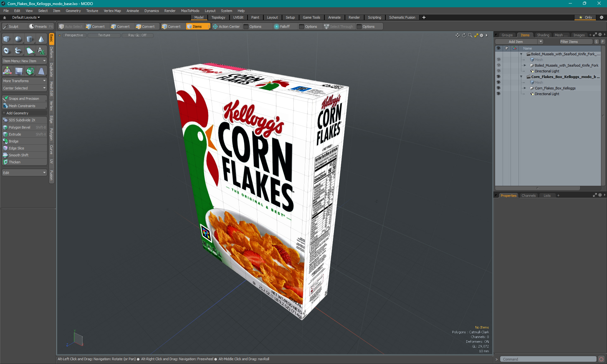This screenshot has height=364, width=607.
Task: Open the Add Item dropdown
Action: (x=519, y=42)
